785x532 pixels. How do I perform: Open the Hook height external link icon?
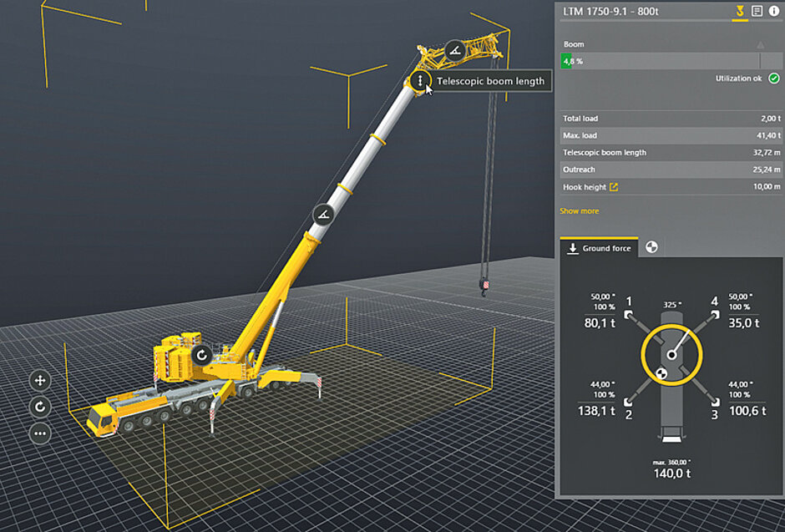[x=615, y=187]
